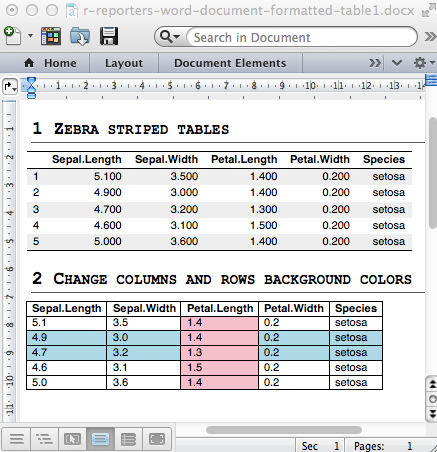Focus the Search in Document field
The width and height of the screenshot is (437, 452).
point(301,37)
